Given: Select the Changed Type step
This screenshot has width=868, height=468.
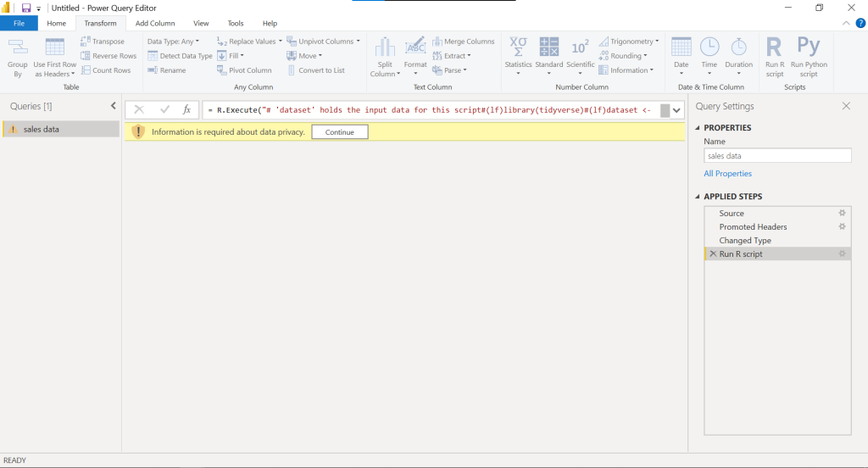Looking at the screenshot, I should click(x=777, y=241).
